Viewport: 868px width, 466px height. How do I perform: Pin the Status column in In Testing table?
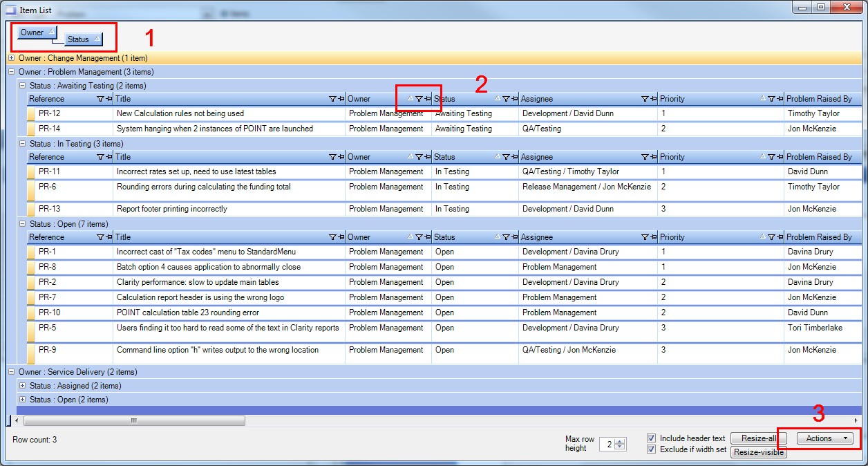[514, 158]
